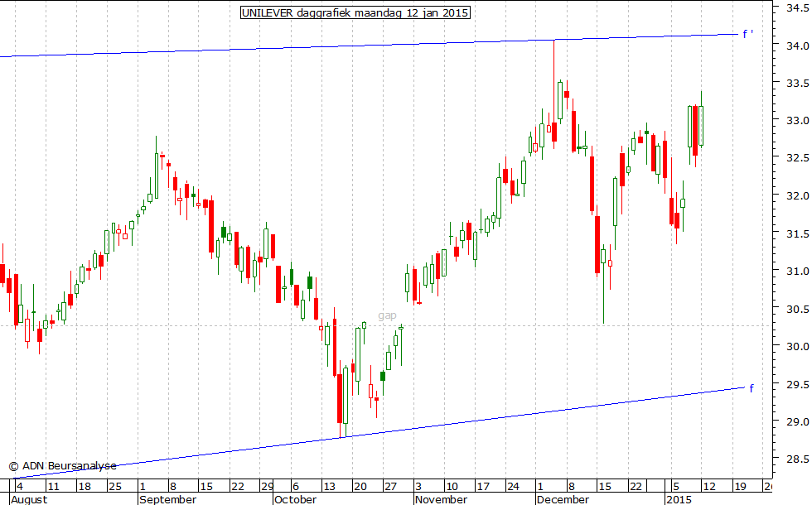This screenshot has width=812, height=505.
Task: Click date tick 5 in January 2015
Action: click(x=676, y=487)
